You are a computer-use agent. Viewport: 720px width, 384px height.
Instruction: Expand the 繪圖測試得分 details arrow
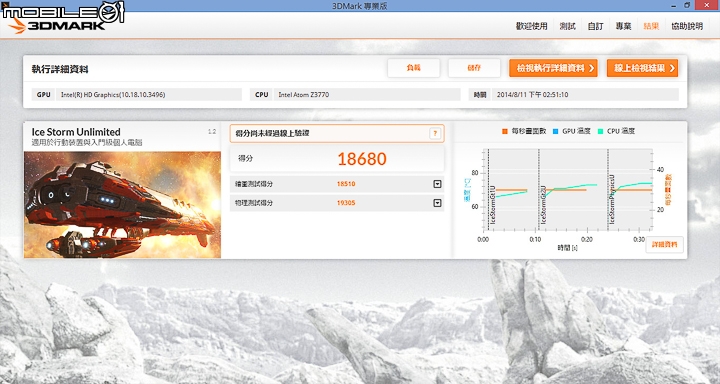437,184
